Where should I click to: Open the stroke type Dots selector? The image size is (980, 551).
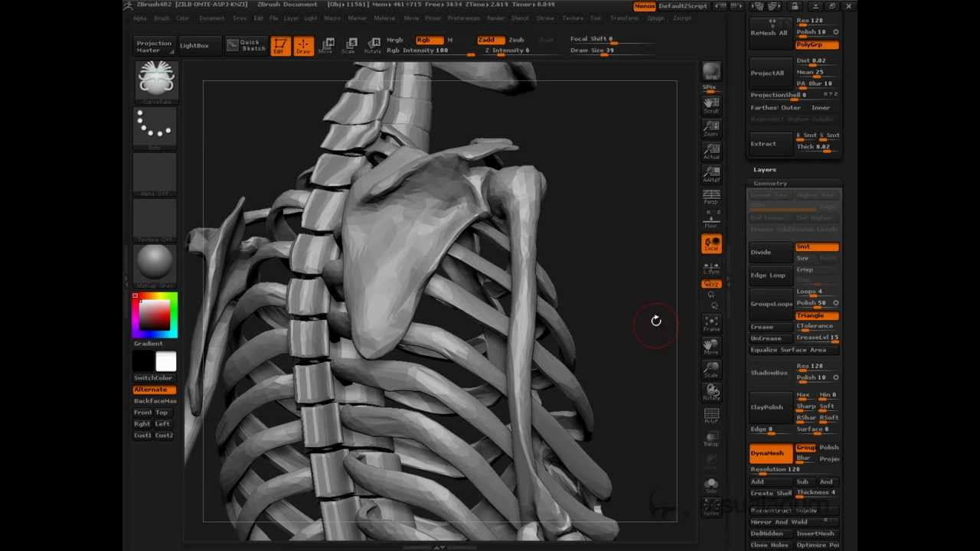(155, 126)
